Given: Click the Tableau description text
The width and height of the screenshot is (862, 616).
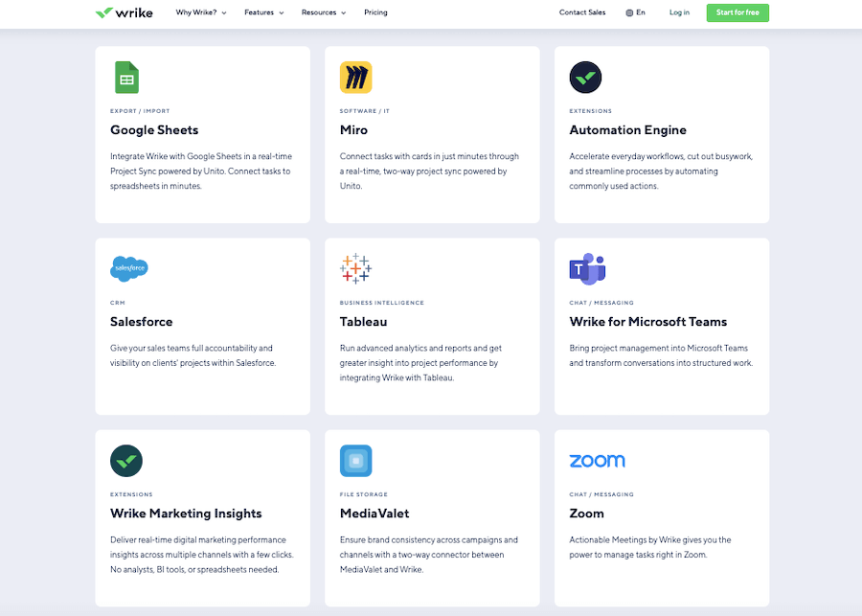Looking at the screenshot, I should 420,363.
